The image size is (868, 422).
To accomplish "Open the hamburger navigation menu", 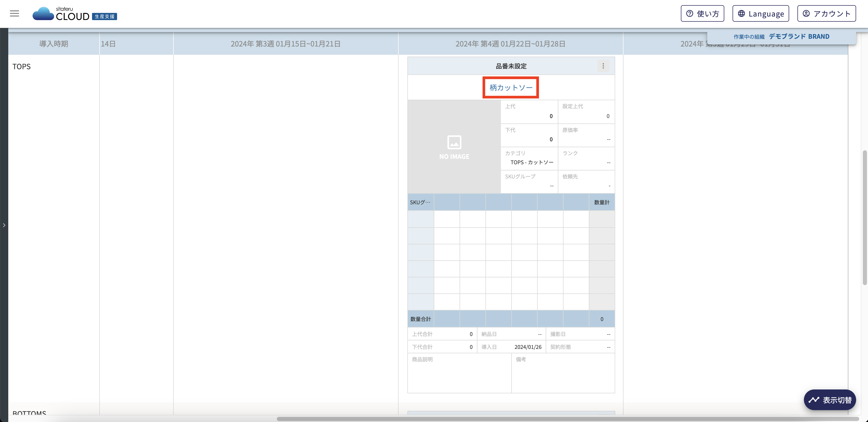I will 14,13.
